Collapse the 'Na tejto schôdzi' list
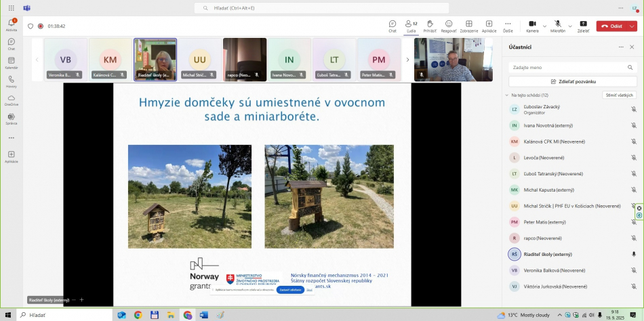The width and height of the screenshot is (644, 321). click(x=506, y=95)
